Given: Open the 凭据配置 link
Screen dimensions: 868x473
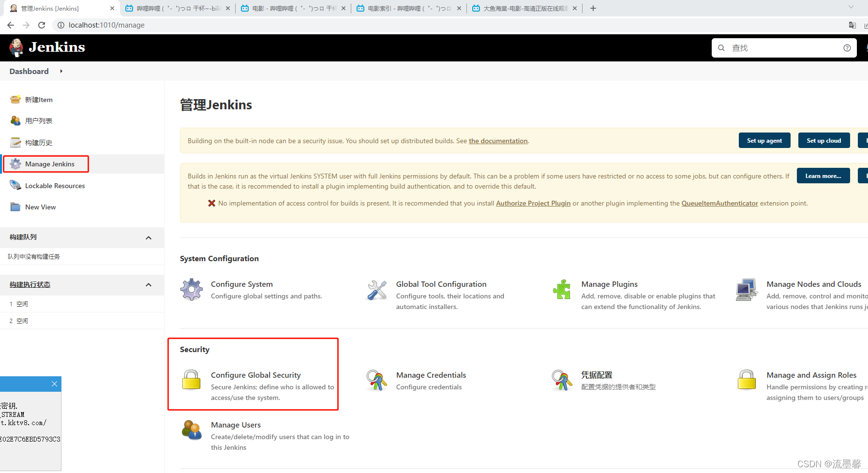Looking at the screenshot, I should coord(597,375).
